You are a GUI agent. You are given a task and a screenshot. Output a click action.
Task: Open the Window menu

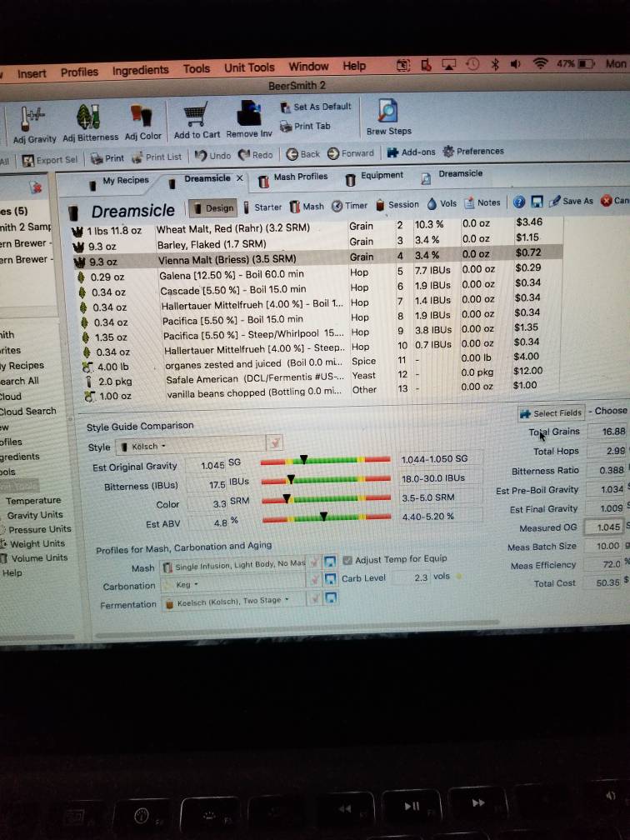click(308, 67)
